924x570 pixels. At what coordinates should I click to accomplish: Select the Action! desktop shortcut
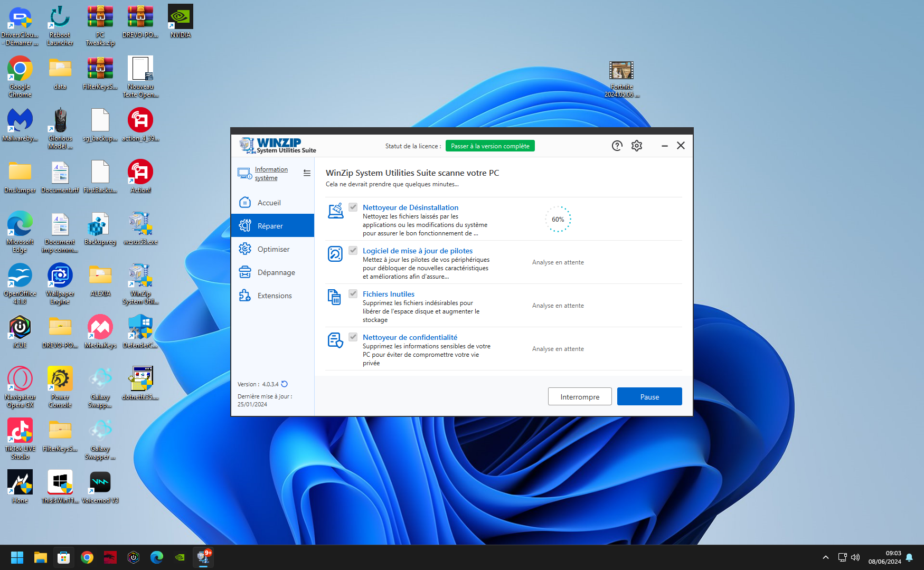[x=140, y=177]
